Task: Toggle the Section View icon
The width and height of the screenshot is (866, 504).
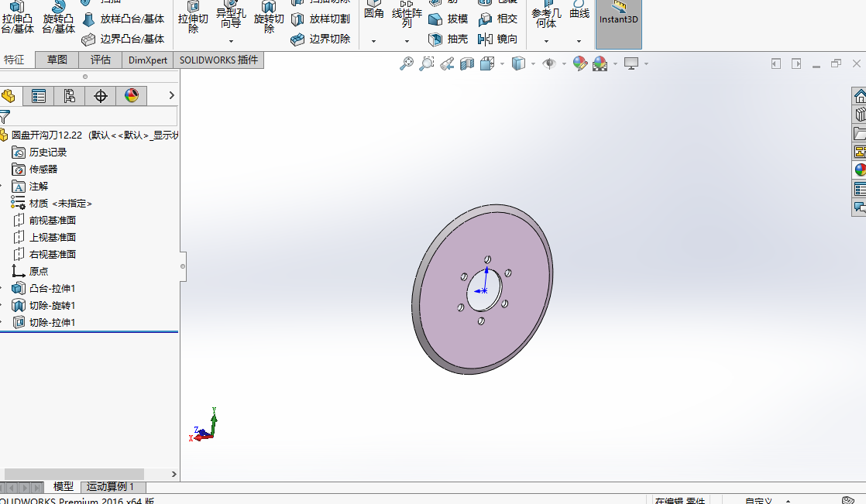Action: point(467,64)
